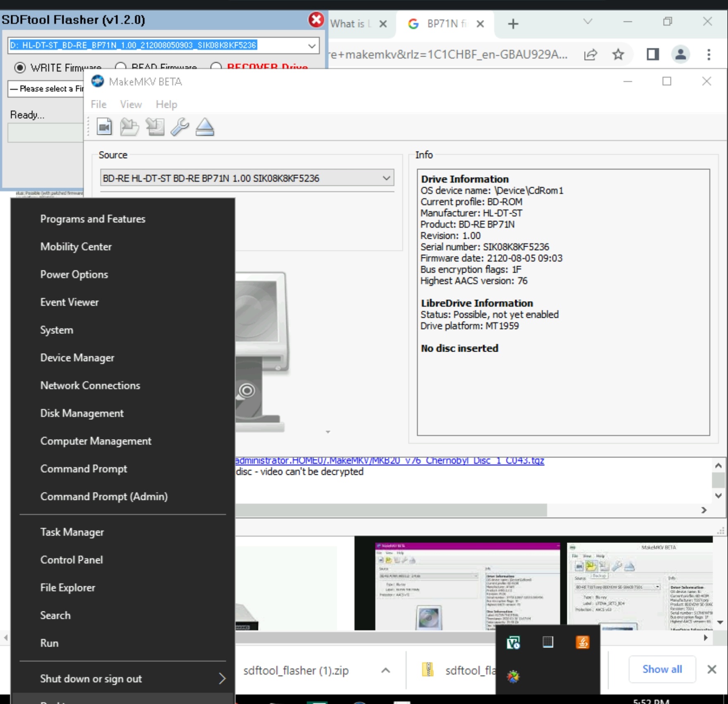
Task: Open the Chrome profile avatar icon
Action: [680, 54]
